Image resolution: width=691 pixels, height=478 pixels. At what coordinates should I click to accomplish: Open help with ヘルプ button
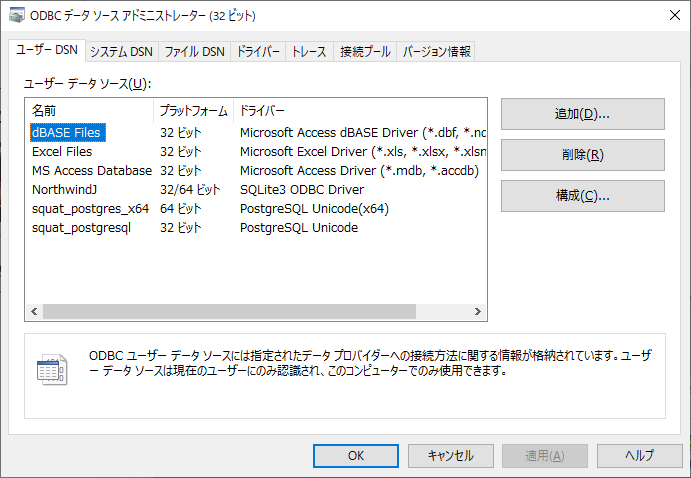pos(639,455)
